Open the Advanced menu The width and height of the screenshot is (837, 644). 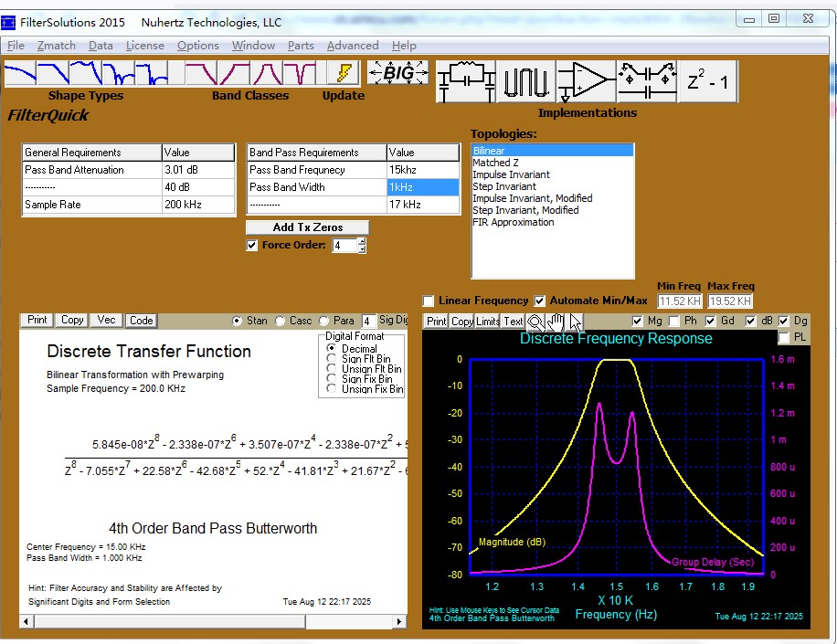click(352, 46)
